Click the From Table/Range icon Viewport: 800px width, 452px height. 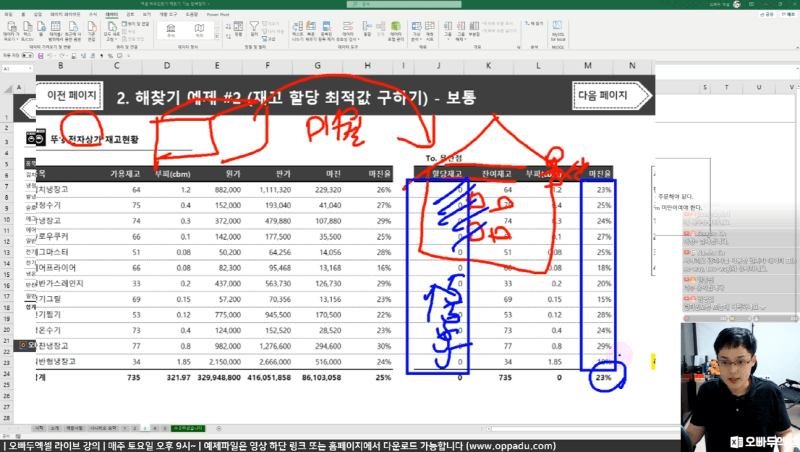(x=56, y=30)
